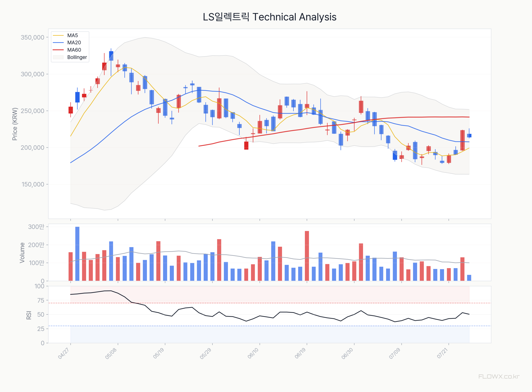Click the 06/30 date label
The width and height of the screenshot is (532, 392).
tap(347, 353)
